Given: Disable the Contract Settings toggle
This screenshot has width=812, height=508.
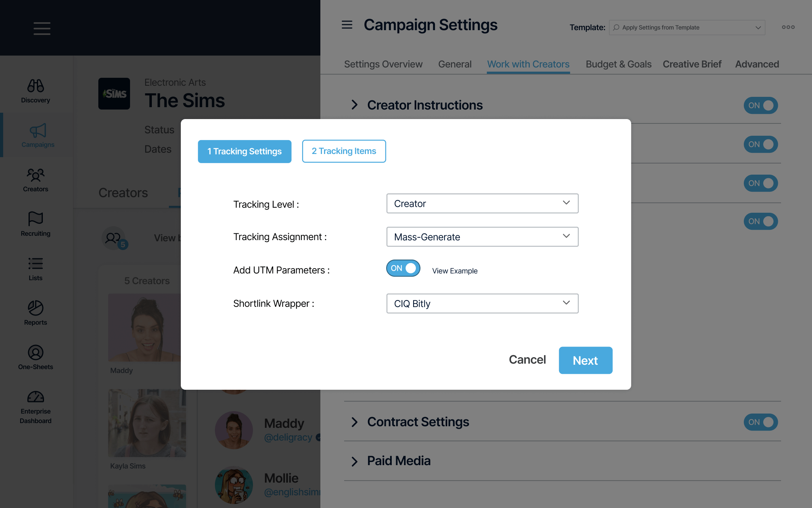Looking at the screenshot, I should point(760,422).
